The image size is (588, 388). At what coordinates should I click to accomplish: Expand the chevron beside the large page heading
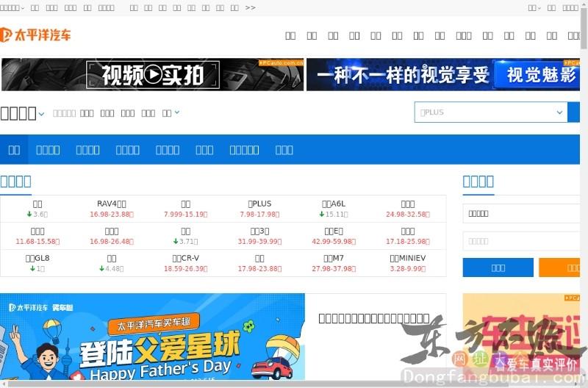pyautogui.click(x=41, y=114)
